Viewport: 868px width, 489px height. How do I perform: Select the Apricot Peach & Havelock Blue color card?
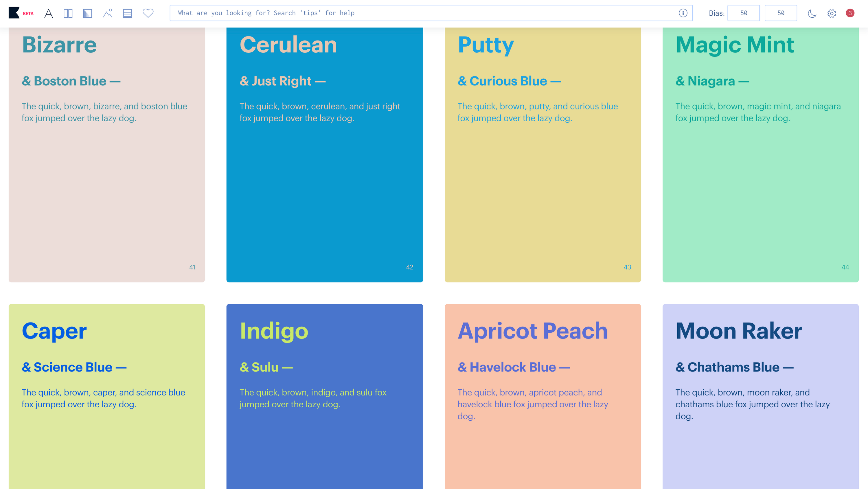point(542,396)
